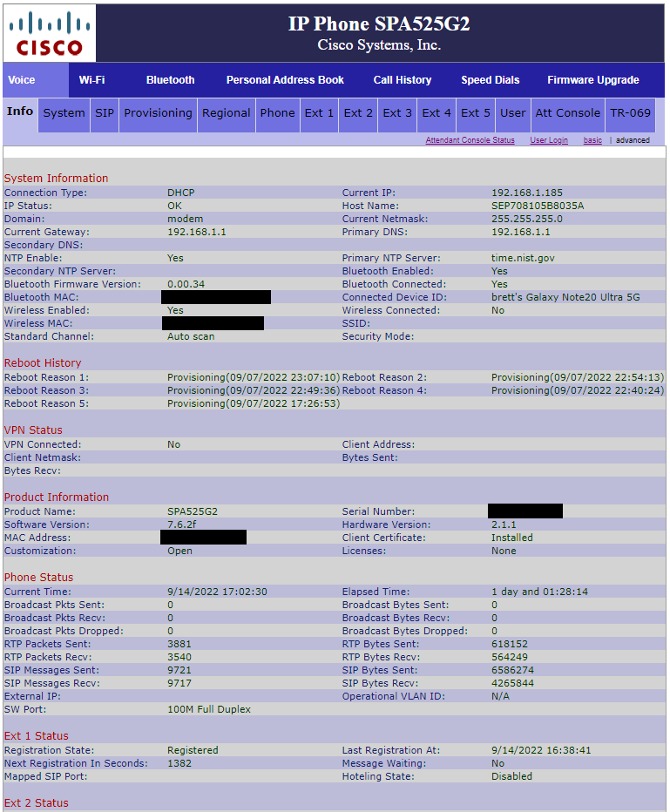This screenshot has width=670, height=812.
Task: Click the User Login link
Action: coord(549,140)
